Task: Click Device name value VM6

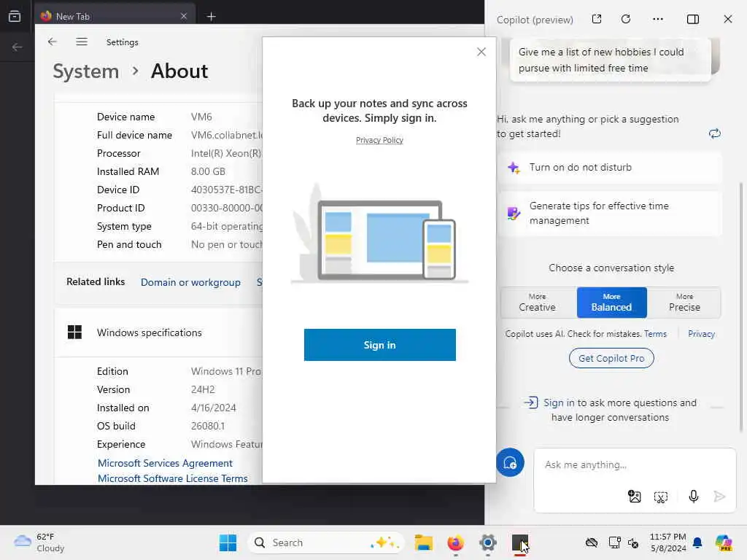Action: (x=201, y=117)
